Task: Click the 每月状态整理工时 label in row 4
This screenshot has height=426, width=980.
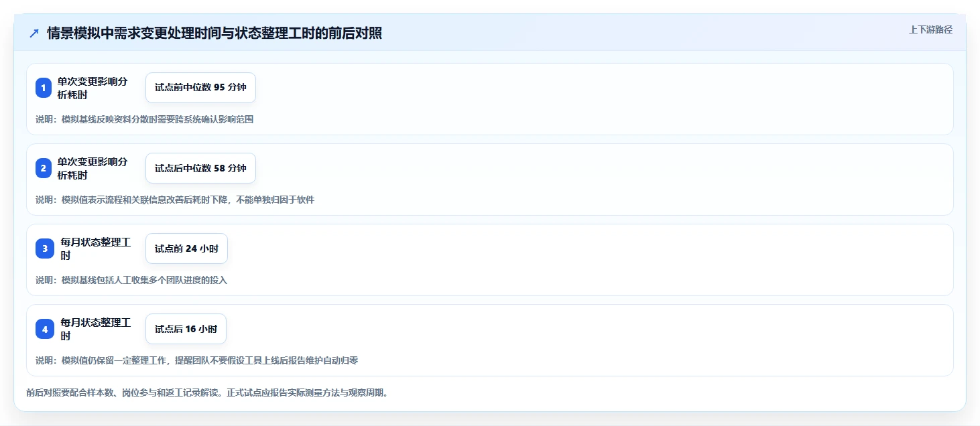Action: [x=96, y=329]
